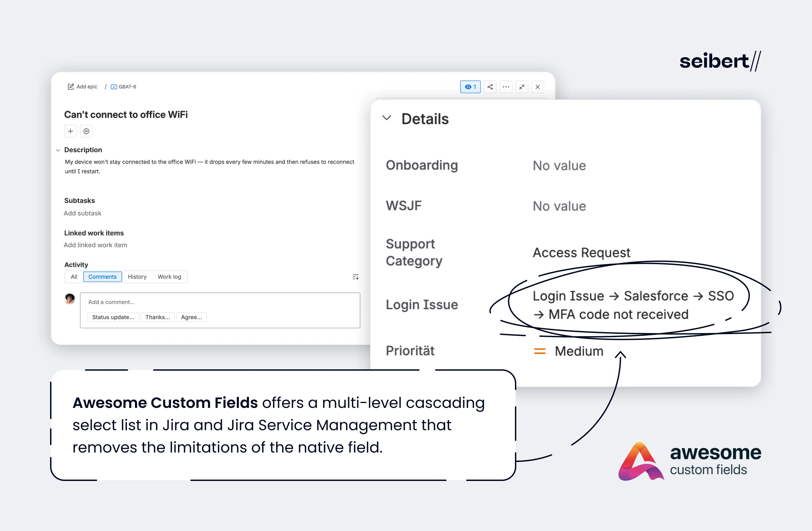Collapse the Description section chevron
The height and width of the screenshot is (531, 812).
58,150
